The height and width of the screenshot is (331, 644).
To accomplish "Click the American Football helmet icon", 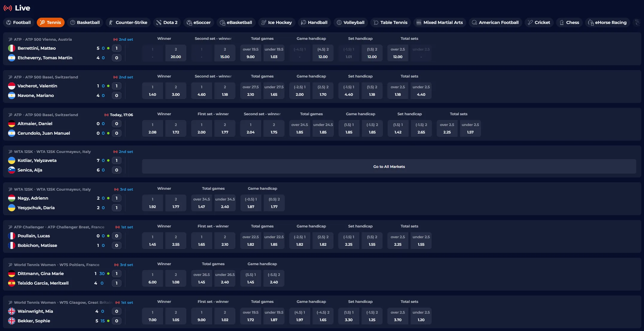I will (x=474, y=22).
